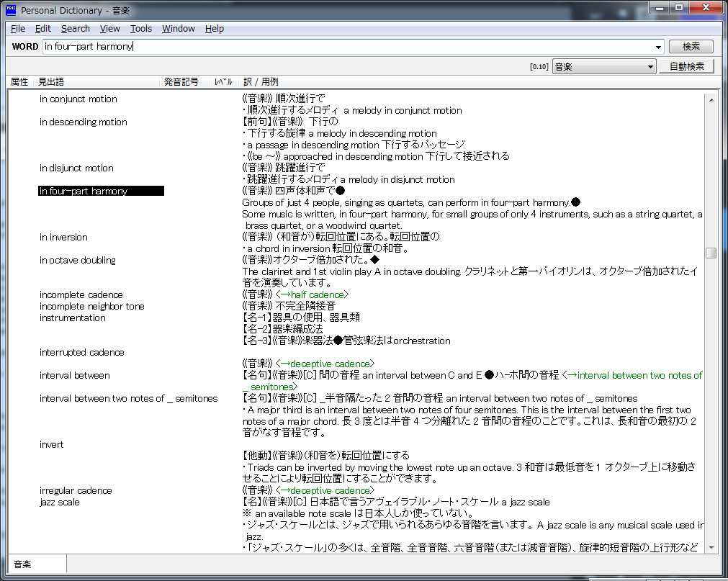Open the File menu

[x=18, y=29]
